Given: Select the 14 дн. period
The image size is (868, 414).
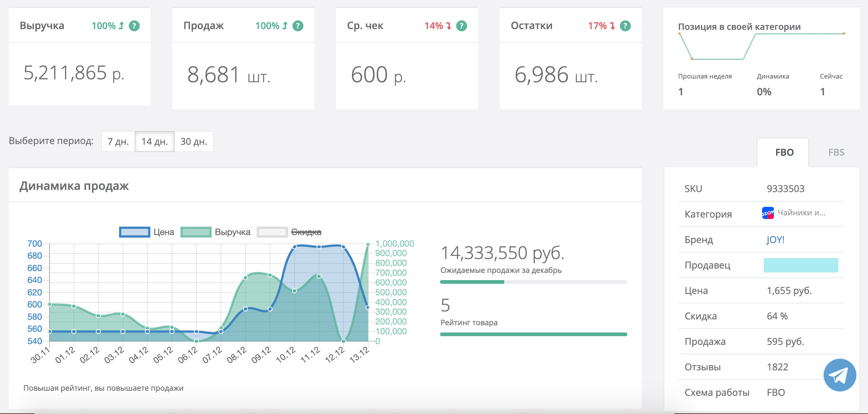Looking at the screenshot, I should (x=154, y=142).
